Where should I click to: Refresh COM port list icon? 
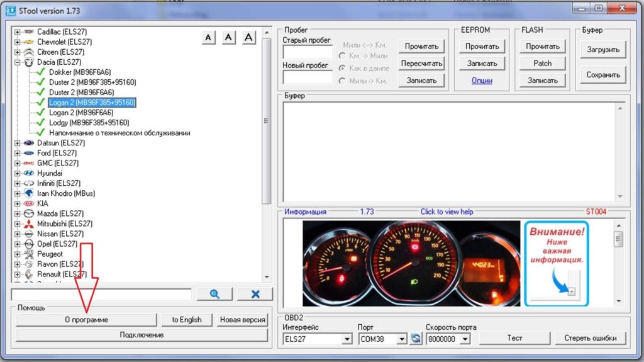416,339
